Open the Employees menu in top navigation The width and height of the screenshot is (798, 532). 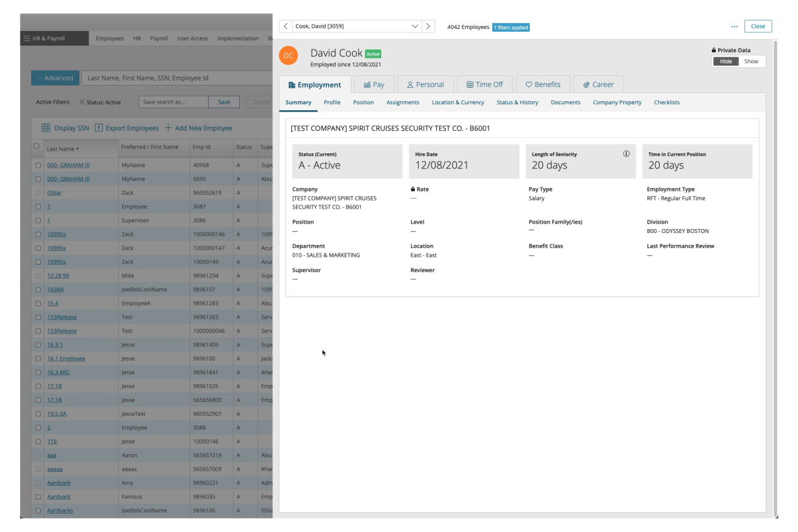[x=110, y=38]
